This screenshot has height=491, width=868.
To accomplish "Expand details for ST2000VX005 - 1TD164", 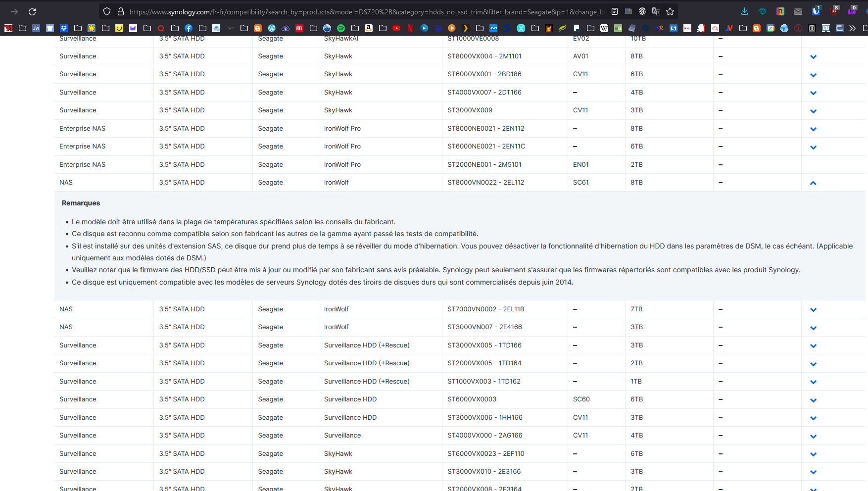I will pyautogui.click(x=813, y=364).
